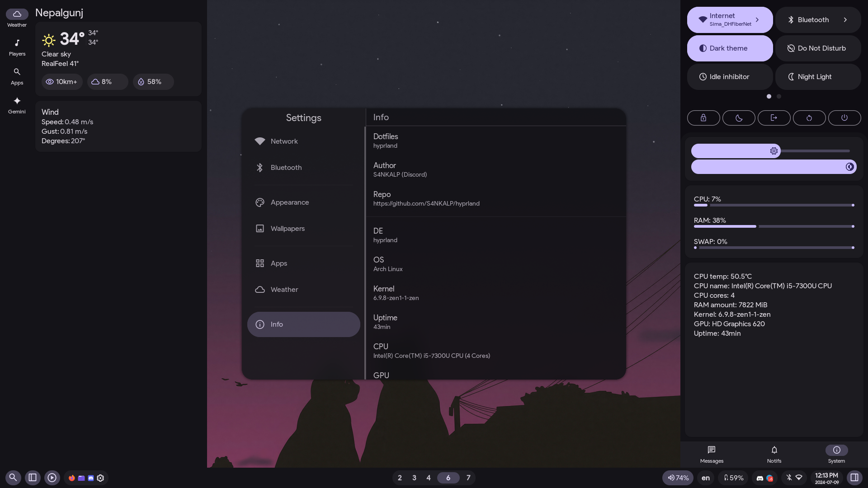Click the sleep moon power button

[739, 118]
